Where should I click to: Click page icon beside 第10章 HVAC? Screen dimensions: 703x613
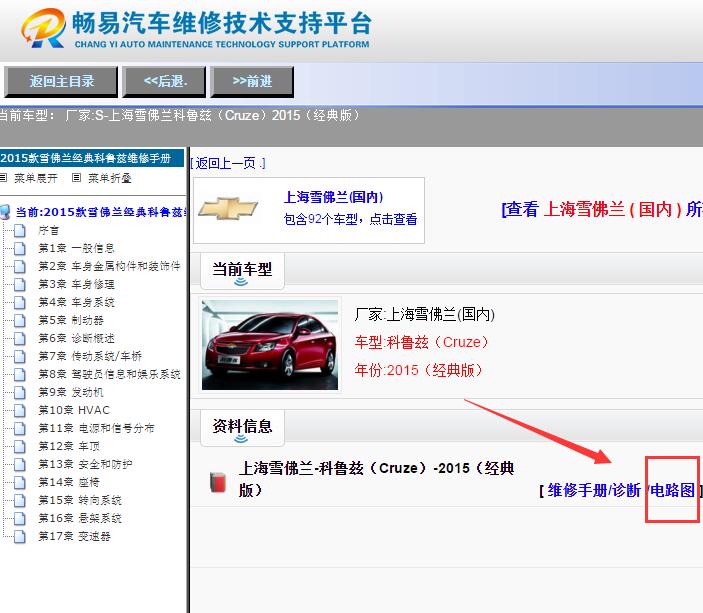(x=20, y=410)
